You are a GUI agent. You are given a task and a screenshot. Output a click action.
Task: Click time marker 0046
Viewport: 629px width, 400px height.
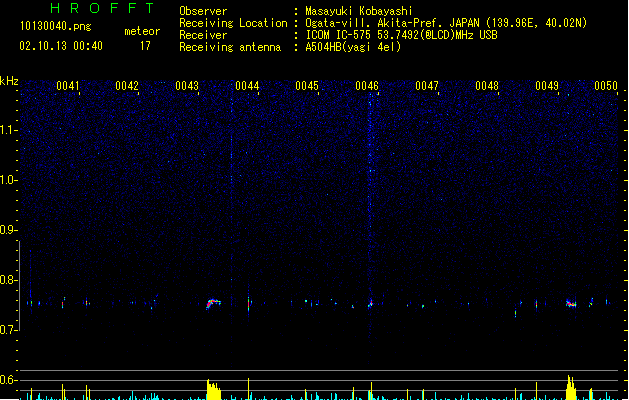pyautogui.click(x=367, y=86)
